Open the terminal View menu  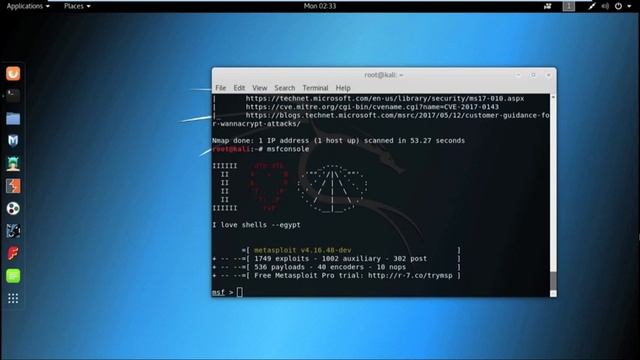(260, 88)
